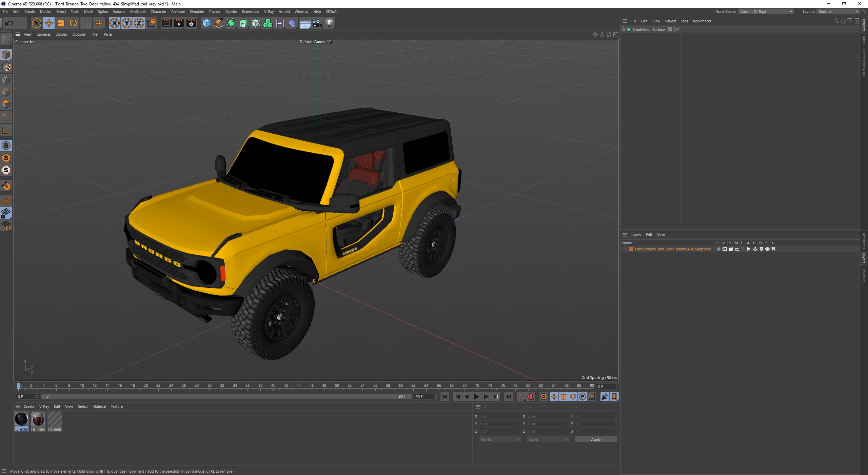Open the Node Space dropdown
868x475 pixels.
tap(766, 12)
